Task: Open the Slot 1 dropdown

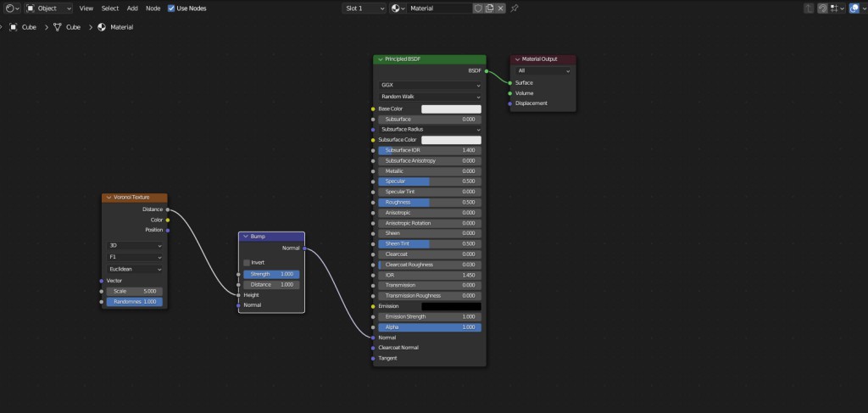Action: (364, 8)
